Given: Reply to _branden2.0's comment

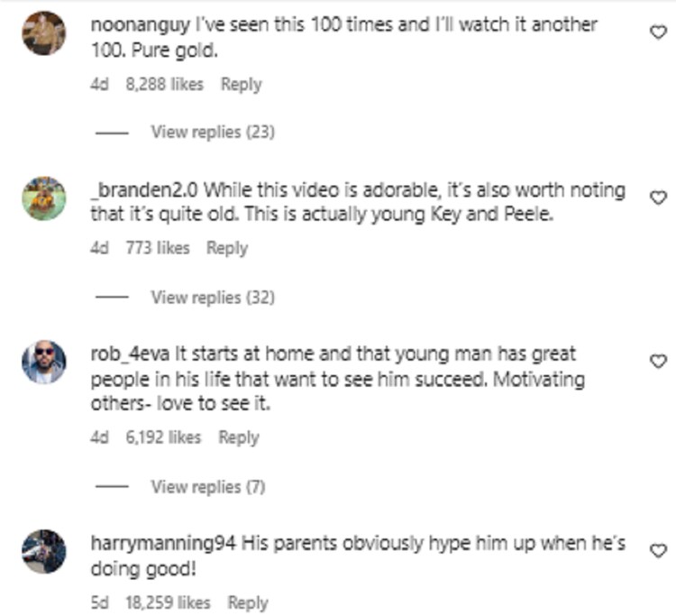Looking at the screenshot, I should click(226, 248).
